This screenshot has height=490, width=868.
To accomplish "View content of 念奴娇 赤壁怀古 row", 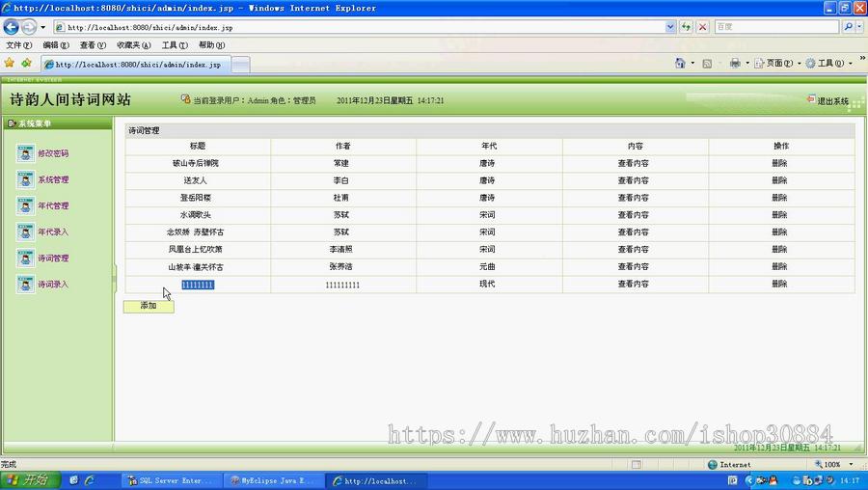I will [634, 232].
